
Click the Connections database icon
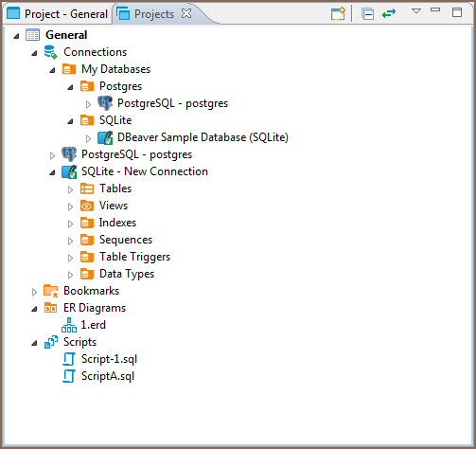(x=50, y=52)
